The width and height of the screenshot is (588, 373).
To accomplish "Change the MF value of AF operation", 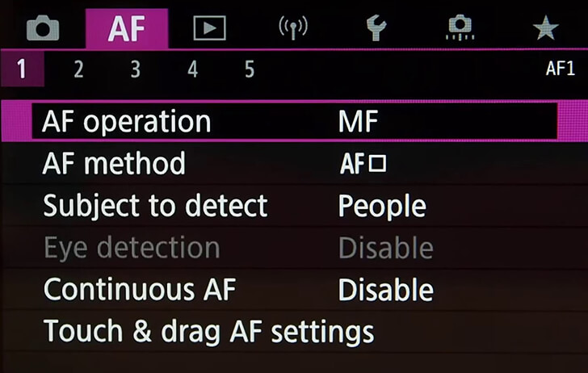I will [358, 122].
